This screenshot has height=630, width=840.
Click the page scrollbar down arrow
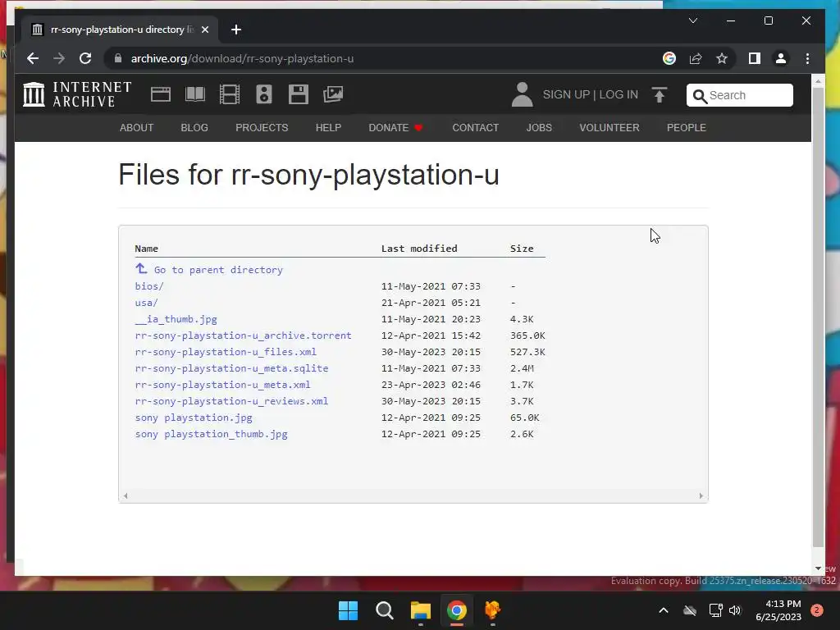818,568
